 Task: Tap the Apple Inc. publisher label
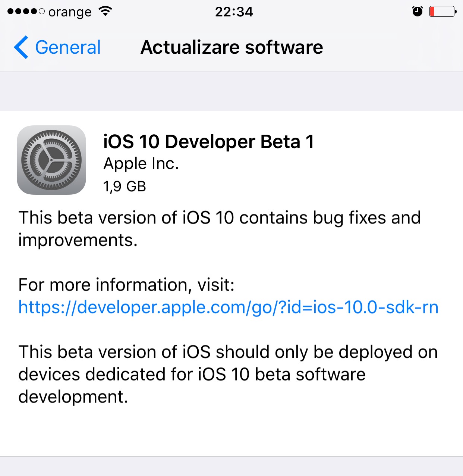coord(141,163)
